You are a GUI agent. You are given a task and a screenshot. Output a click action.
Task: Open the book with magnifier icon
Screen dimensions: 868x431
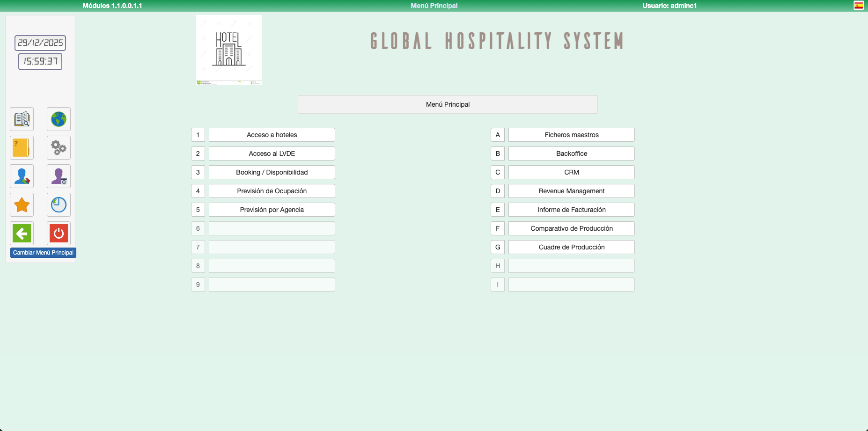pos(22,119)
